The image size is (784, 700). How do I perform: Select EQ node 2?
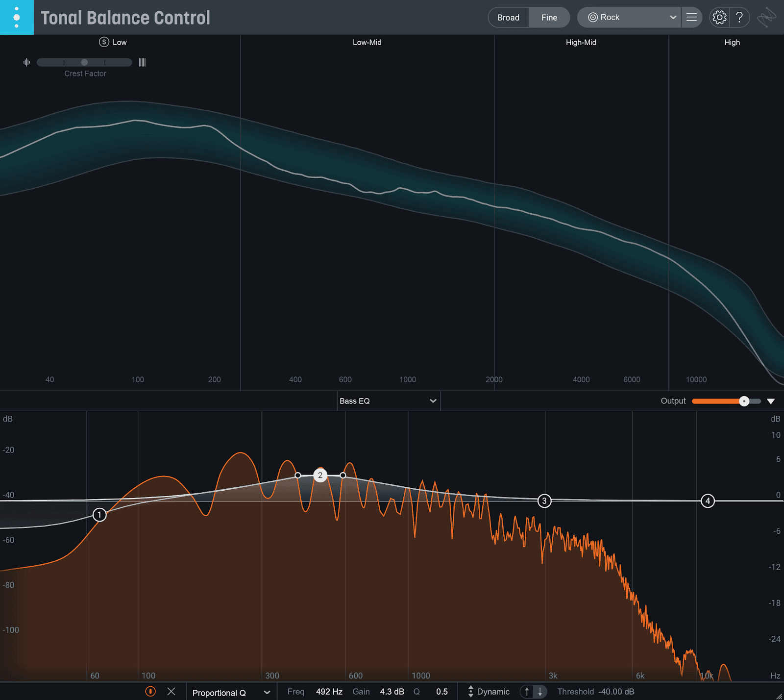coord(320,475)
